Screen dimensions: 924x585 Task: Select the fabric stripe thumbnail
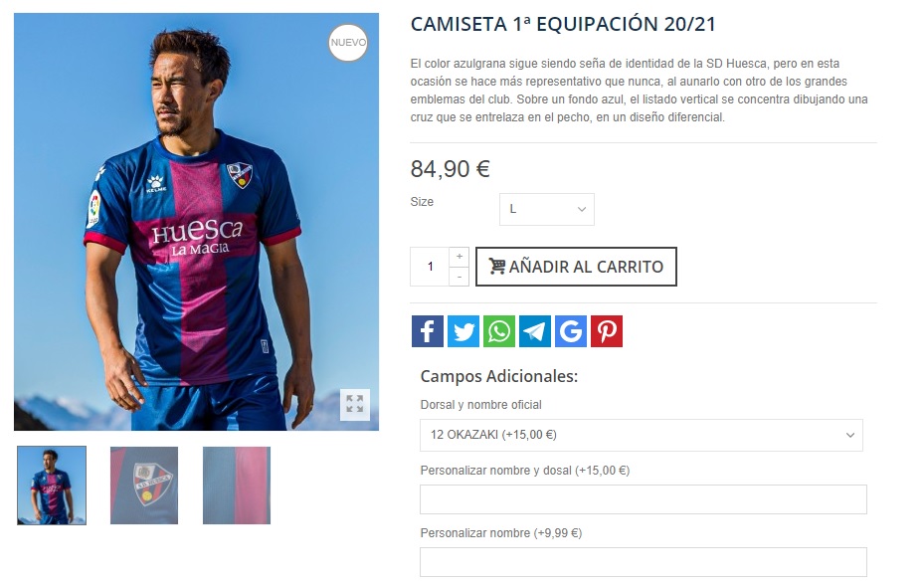point(237,486)
